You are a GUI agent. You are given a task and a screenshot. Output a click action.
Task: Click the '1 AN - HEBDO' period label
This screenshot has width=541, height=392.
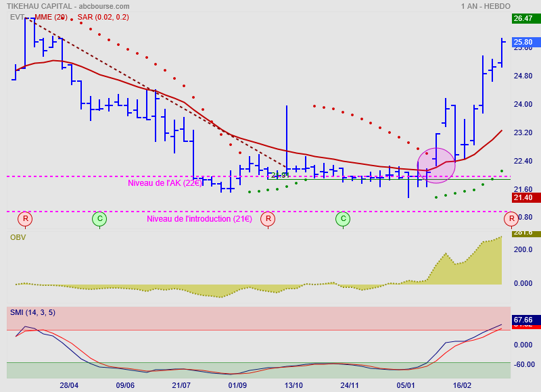pyautogui.click(x=486, y=6)
